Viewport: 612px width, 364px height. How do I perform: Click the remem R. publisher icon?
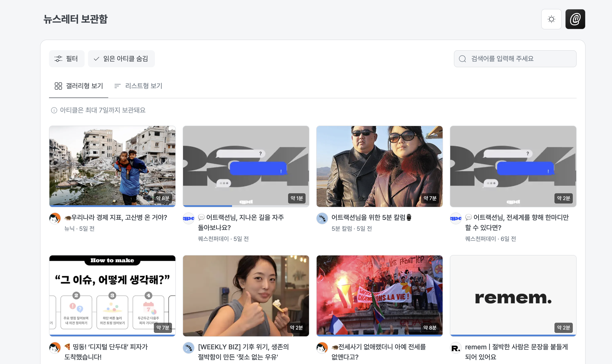point(456,348)
